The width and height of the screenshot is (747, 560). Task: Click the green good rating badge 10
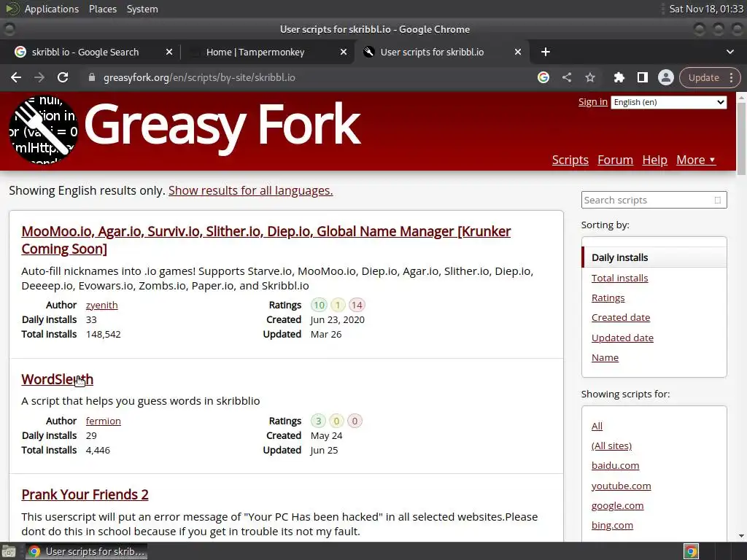coord(320,306)
